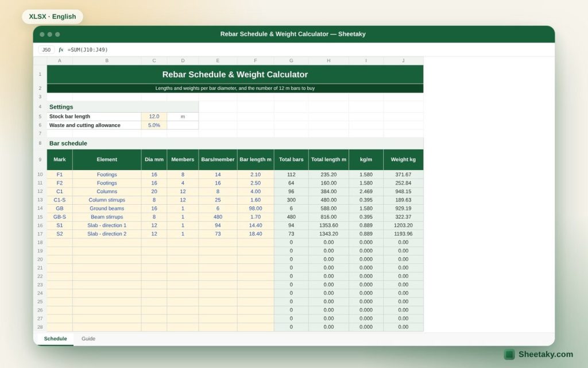The image size is (588, 368).
Task: Select weight cell 1203.20
Action: [404, 225]
